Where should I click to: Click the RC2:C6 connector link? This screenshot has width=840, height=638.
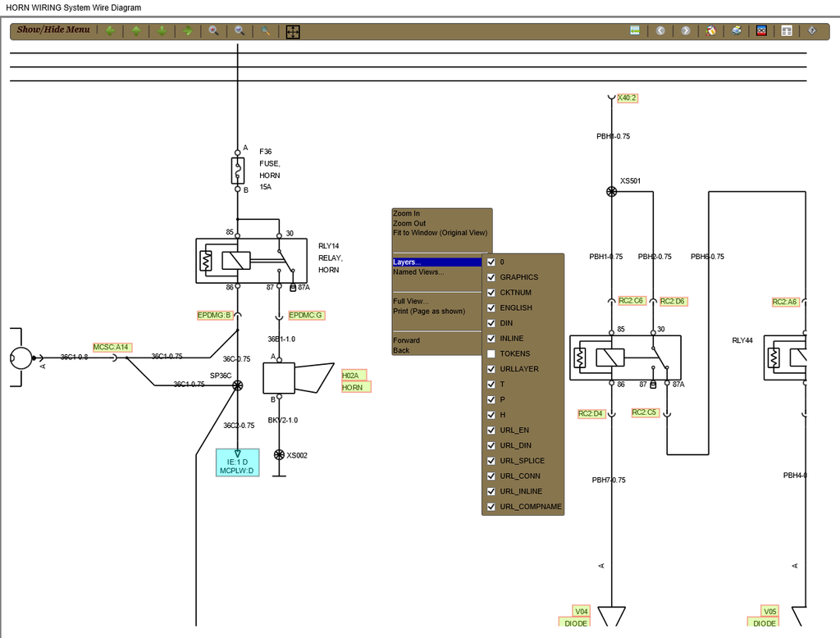(x=631, y=301)
